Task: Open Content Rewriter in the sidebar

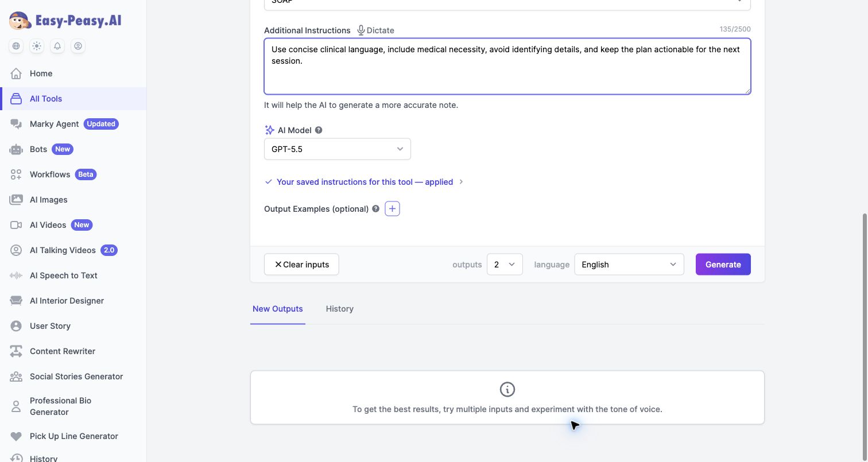Action: click(x=73, y=351)
